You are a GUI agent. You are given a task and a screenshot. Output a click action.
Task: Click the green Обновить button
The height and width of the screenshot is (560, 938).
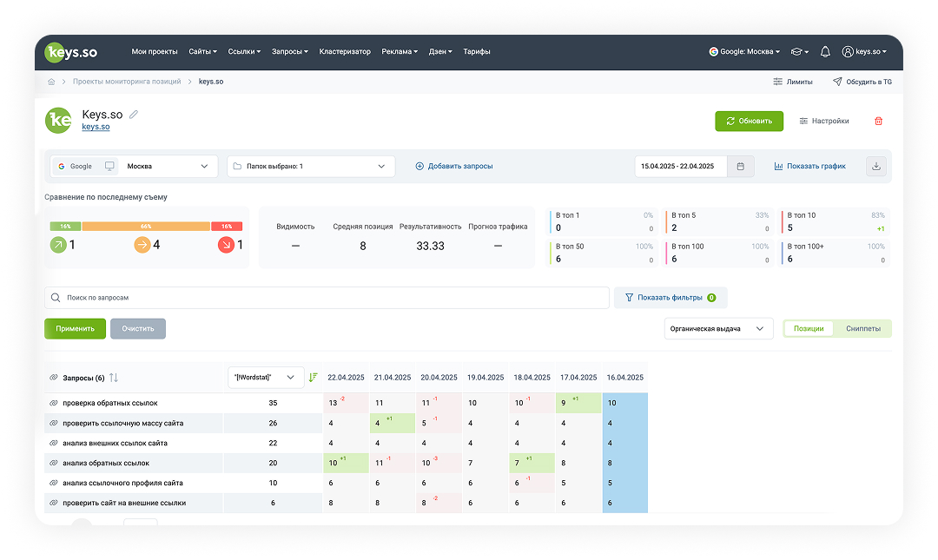click(x=749, y=121)
